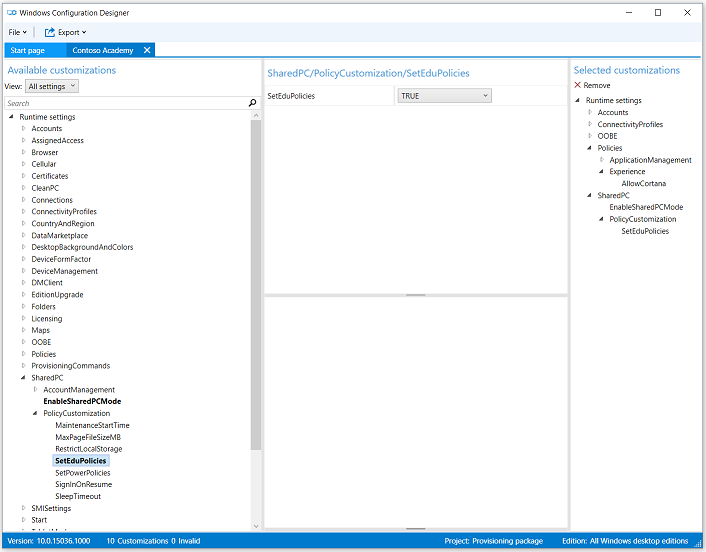Image resolution: width=706 pixels, height=552 pixels.
Task: Select SetPowerPolicies setting
Action: pyautogui.click(x=82, y=473)
